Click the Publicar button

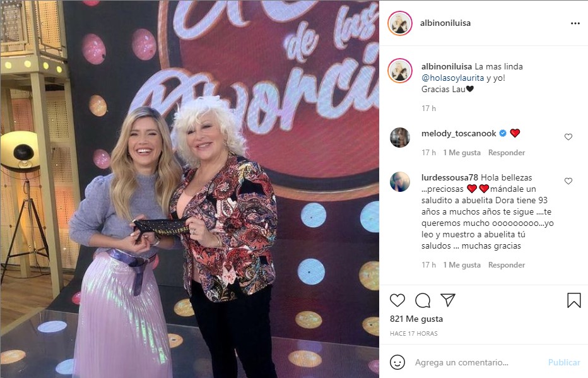pyautogui.click(x=564, y=362)
